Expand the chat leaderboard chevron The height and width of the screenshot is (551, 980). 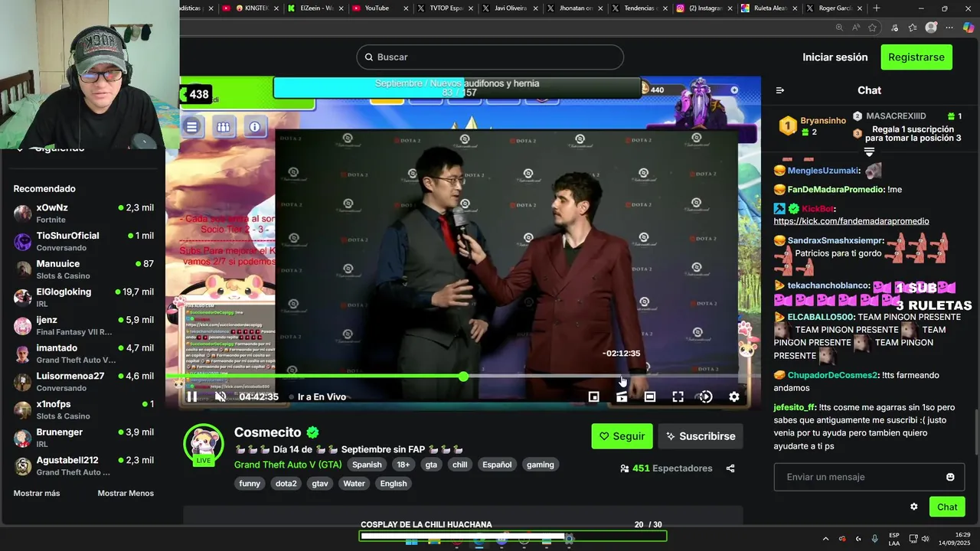tap(869, 152)
